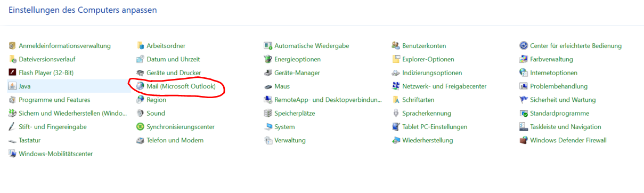Click the Wiederherstellung icon
The height and width of the screenshot is (193, 644).
(396, 140)
